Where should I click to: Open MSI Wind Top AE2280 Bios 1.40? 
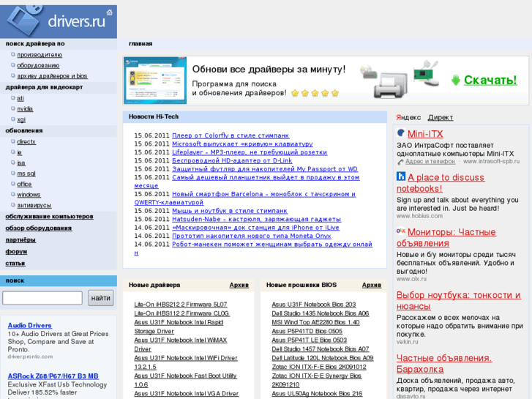[x=315, y=322]
